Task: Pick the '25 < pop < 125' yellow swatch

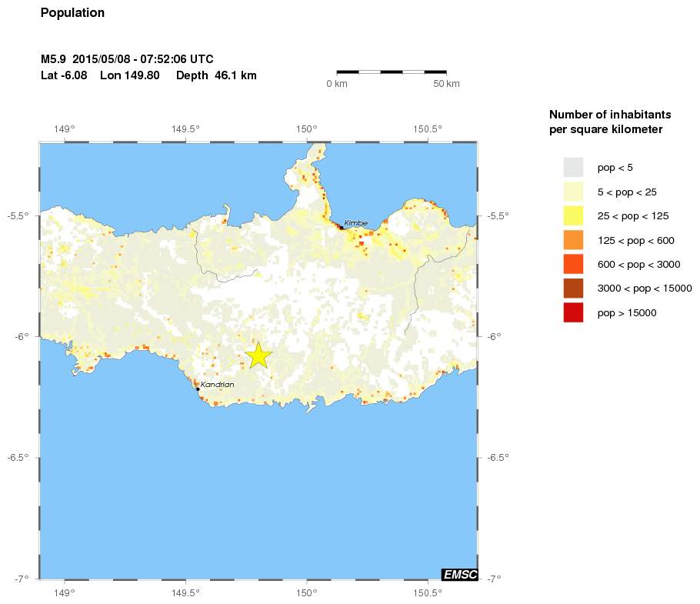Action: 573,215
